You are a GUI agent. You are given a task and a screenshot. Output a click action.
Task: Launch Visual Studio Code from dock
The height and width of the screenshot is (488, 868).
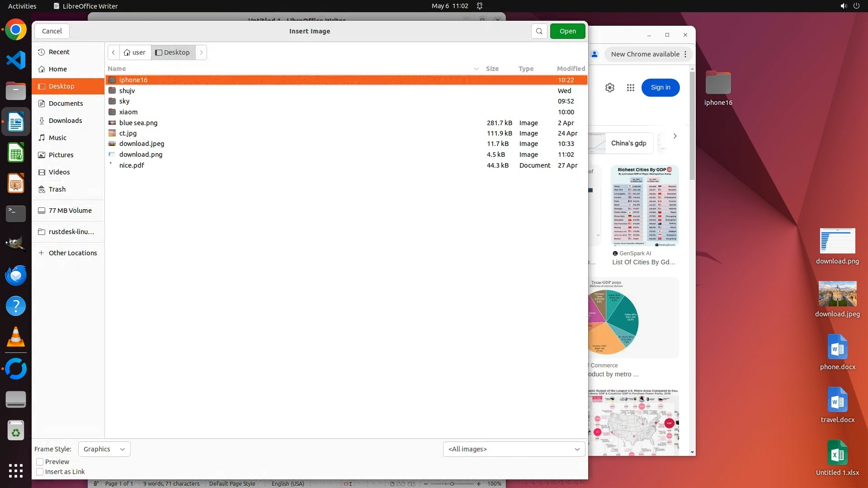coord(16,60)
